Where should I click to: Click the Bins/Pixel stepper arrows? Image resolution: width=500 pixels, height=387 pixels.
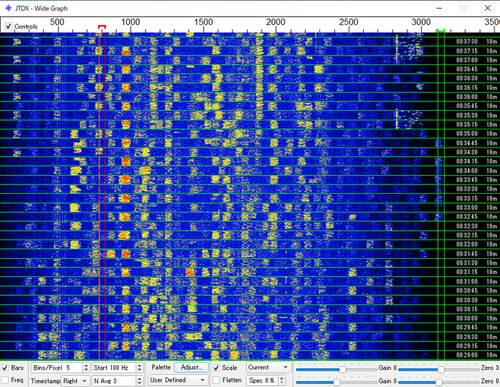point(86,368)
